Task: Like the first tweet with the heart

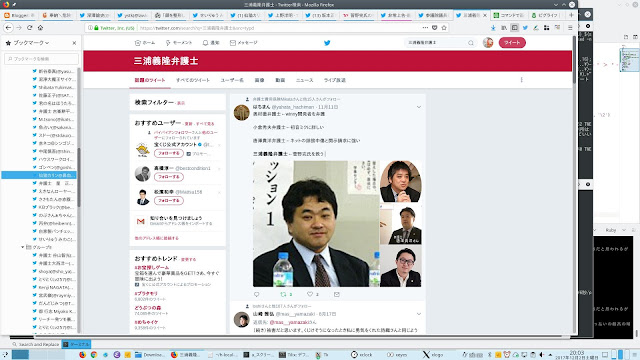Action: (310, 294)
